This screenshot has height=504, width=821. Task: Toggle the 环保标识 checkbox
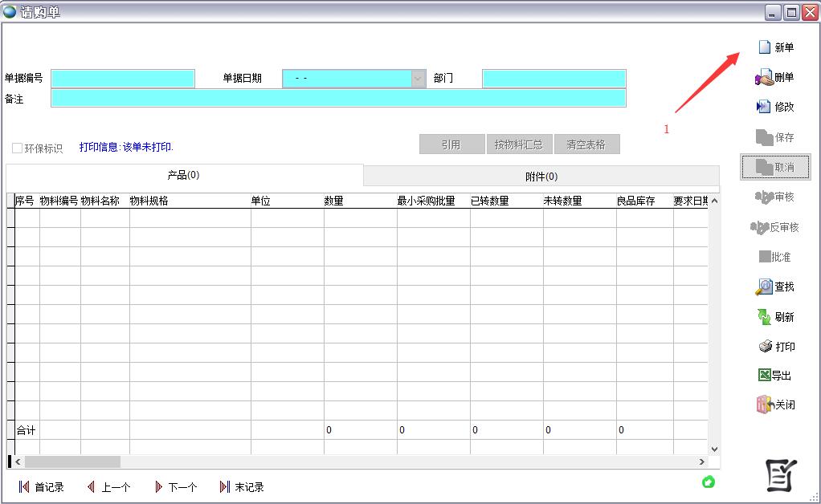(17, 148)
